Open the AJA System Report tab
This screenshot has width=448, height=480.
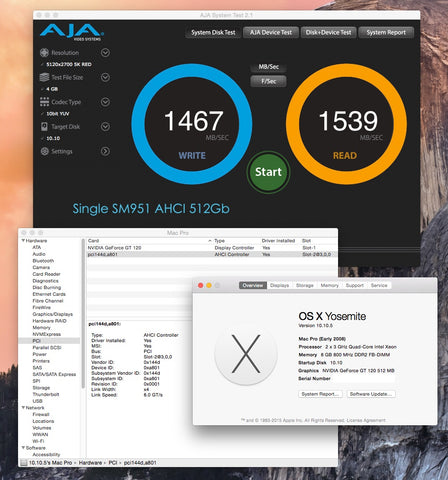386,32
